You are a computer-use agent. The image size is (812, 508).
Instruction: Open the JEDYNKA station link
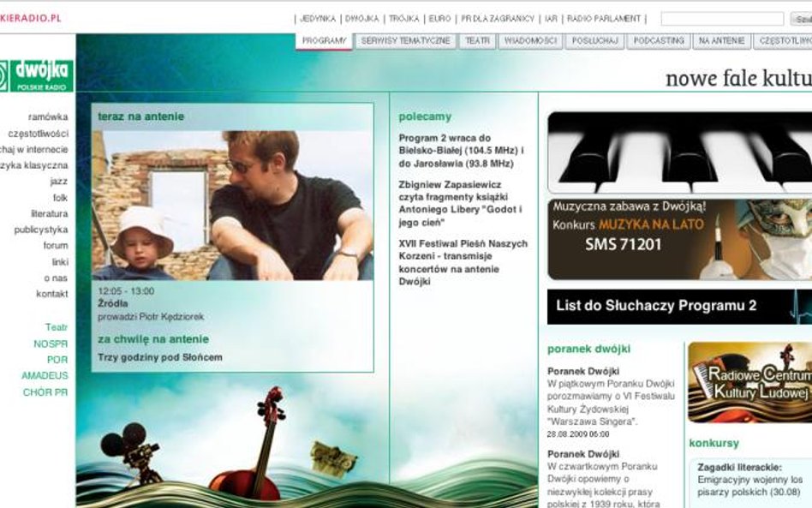click(x=318, y=19)
